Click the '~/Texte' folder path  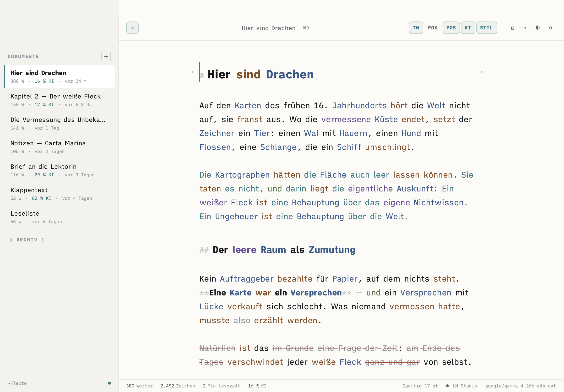coord(17,383)
